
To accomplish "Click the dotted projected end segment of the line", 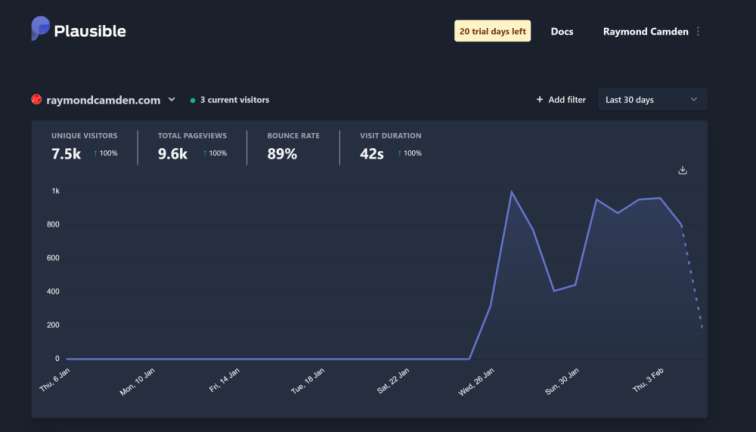I will point(692,277).
